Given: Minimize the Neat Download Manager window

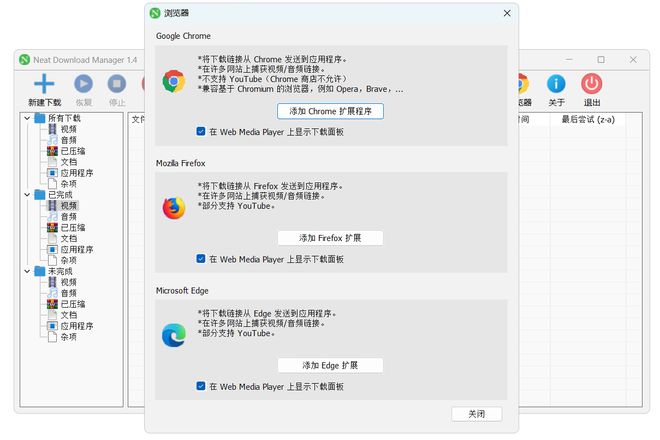Looking at the screenshot, I should coord(569,60).
